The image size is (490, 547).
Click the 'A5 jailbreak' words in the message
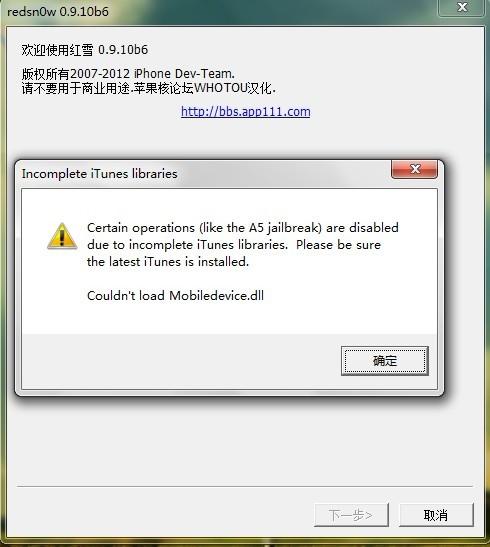pyautogui.click(x=284, y=228)
